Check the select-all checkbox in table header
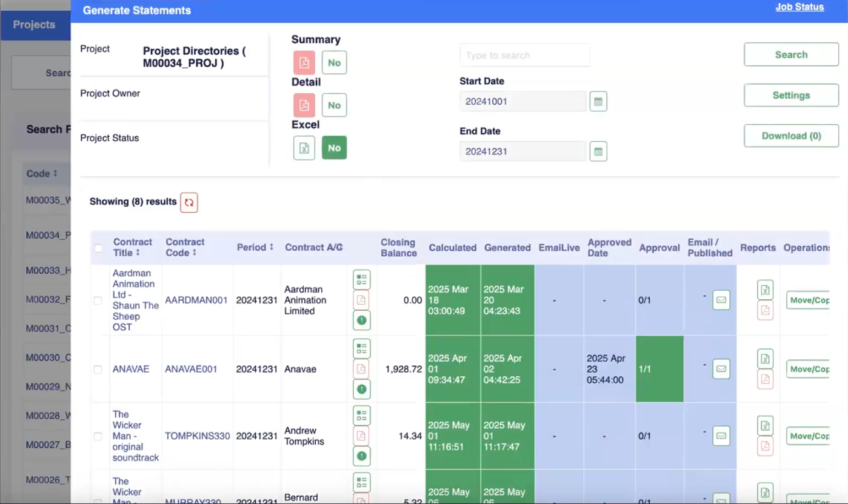 coord(98,248)
